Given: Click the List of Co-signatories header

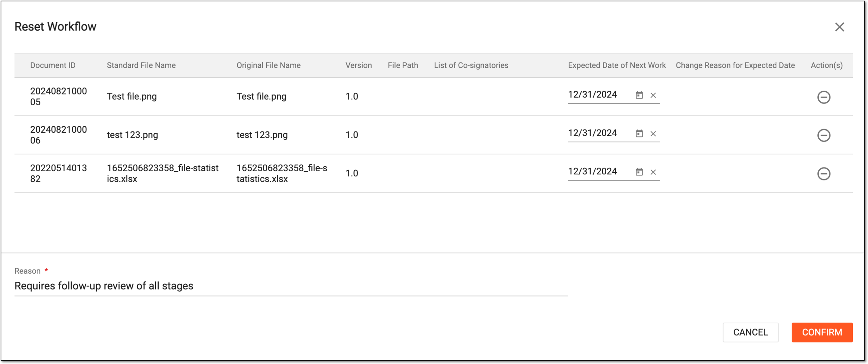Looking at the screenshot, I should coord(471,65).
